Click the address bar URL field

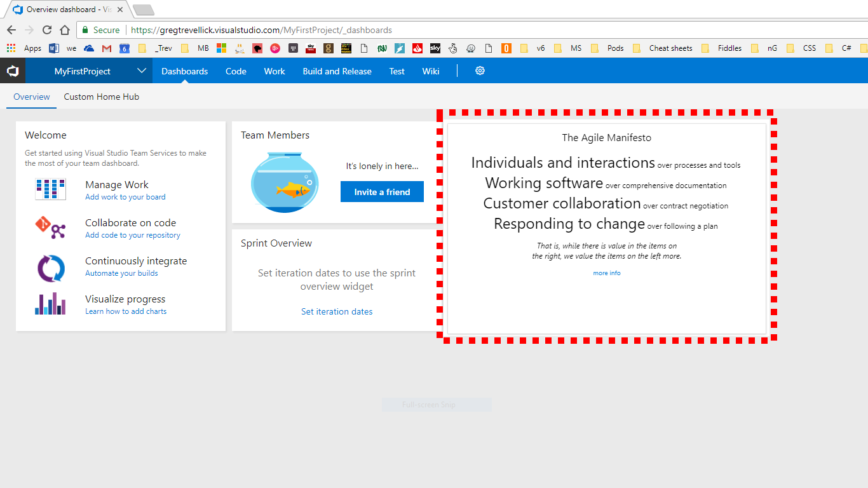coord(469,30)
